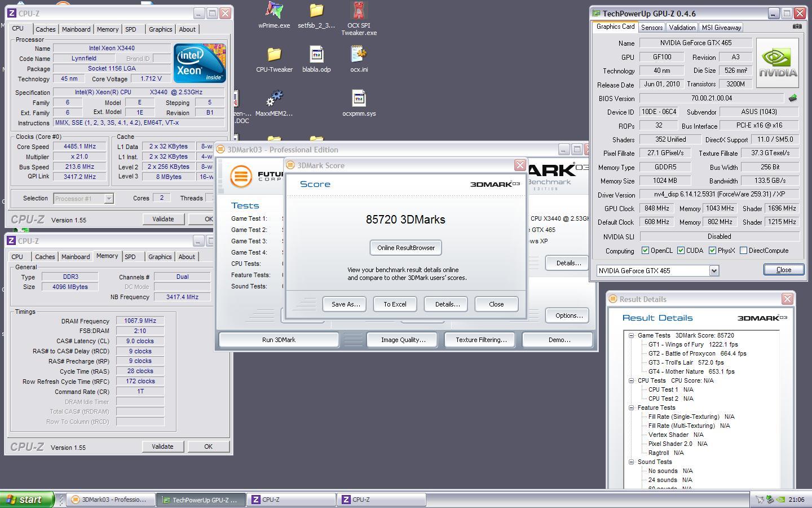The height and width of the screenshot is (508, 812).
Task: Toggle CUDA checkbox in GPU-Z
Action: (681, 251)
